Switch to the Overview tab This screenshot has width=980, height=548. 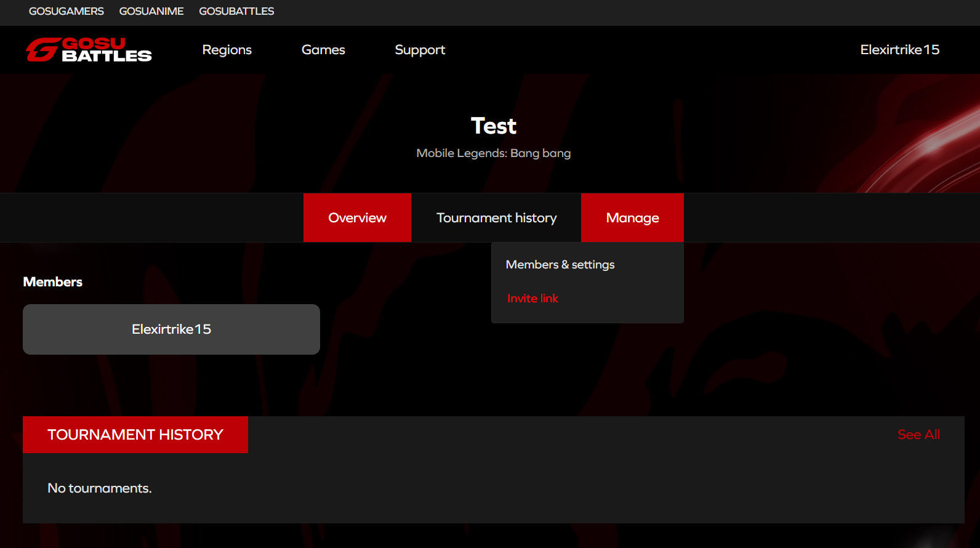tap(357, 218)
